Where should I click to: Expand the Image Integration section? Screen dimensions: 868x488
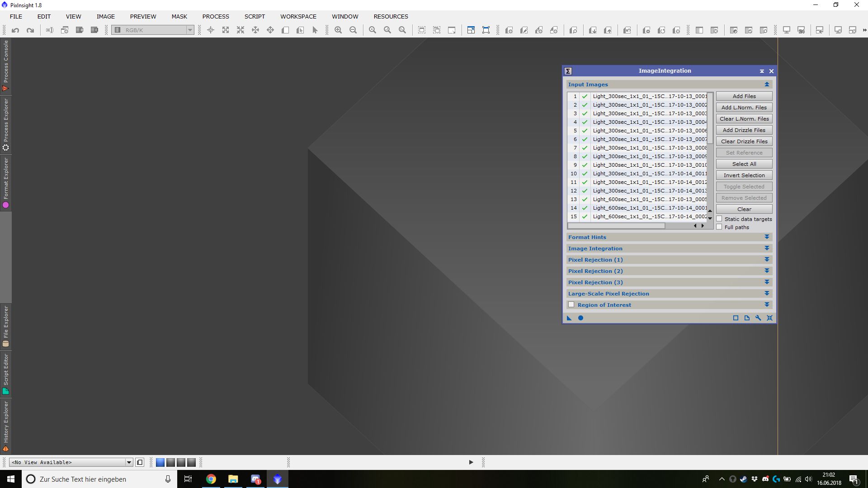(x=767, y=248)
